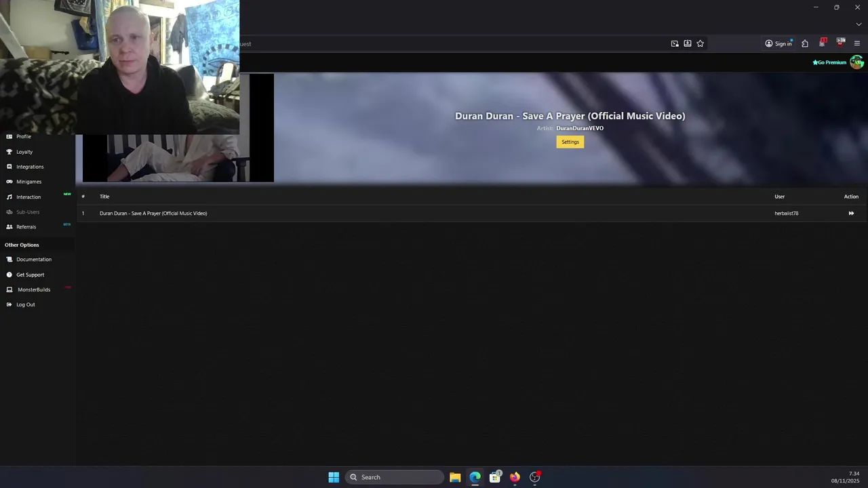
Task: Click the User column header
Action: (780, 197)
